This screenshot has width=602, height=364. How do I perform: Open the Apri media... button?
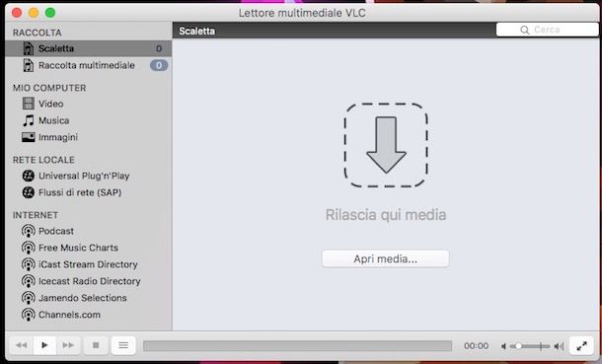[x=386, y=258]
